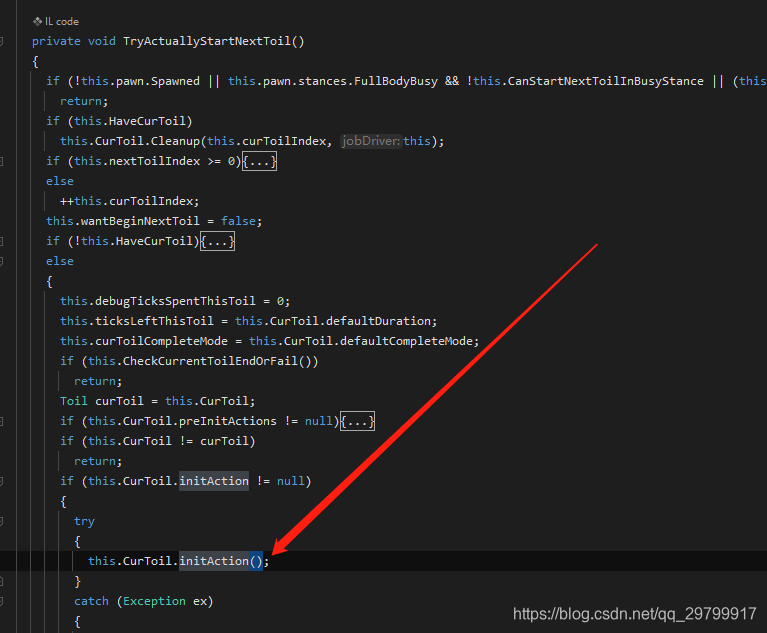The height and width of the screenshot is (633, 767).
Task: Click the preInitActions member
Action: pyautogui.click(x=227, y=421)
